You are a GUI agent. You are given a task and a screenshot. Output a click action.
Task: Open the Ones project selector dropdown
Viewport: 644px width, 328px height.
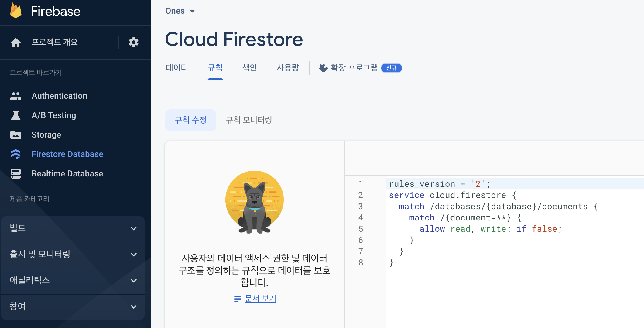(180, 11)
